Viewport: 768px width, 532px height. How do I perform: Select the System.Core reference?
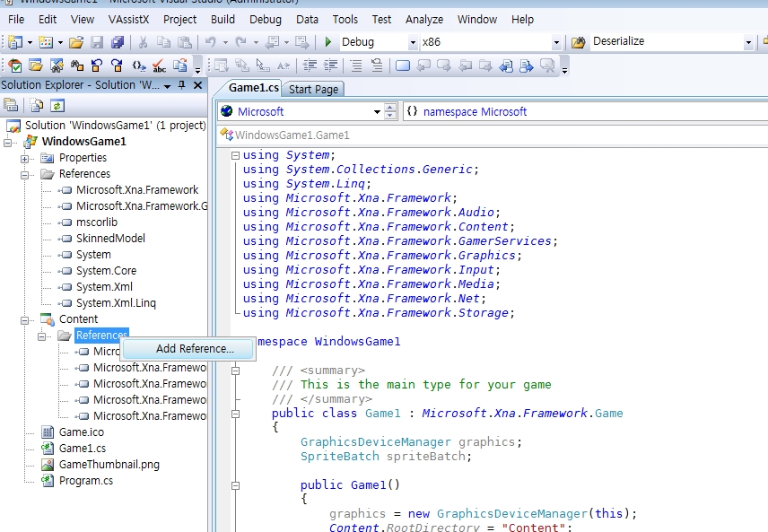click(106, 271)
